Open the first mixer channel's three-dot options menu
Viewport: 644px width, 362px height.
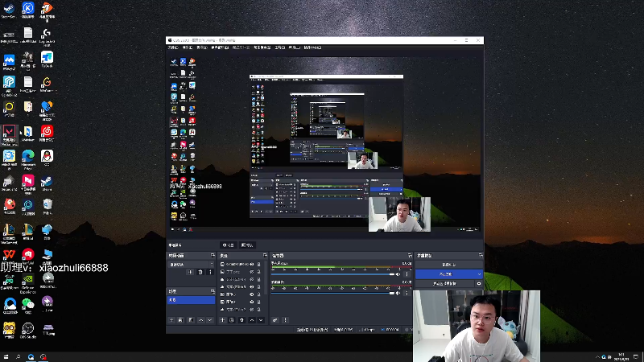(x=407, y=274)
